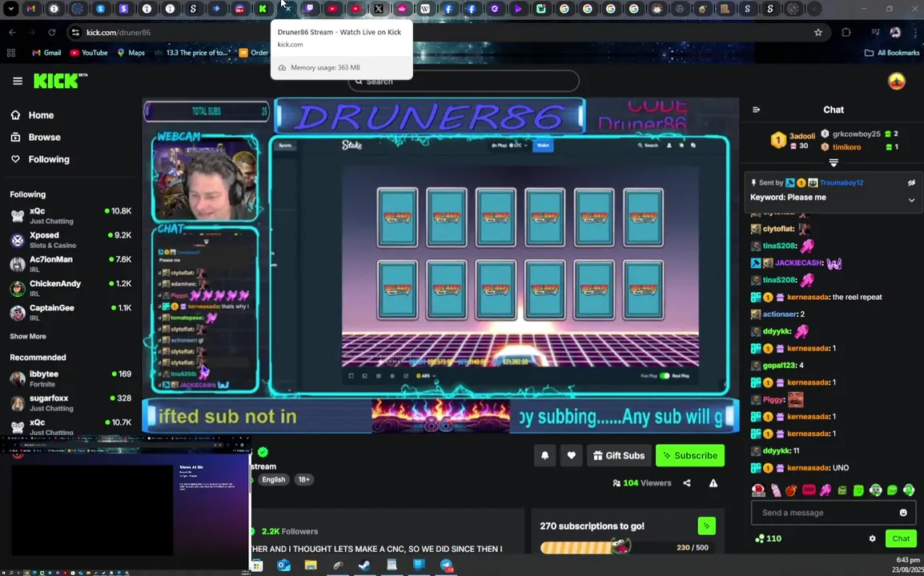
Task: Click the English language tag
Action: pos(273,479)
